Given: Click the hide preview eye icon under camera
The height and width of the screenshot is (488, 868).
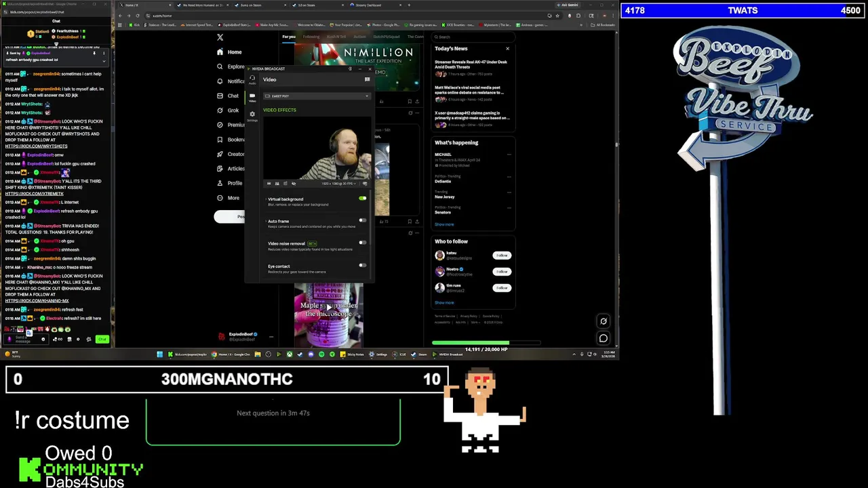Looking at the screenshot, I should (293, 184).
